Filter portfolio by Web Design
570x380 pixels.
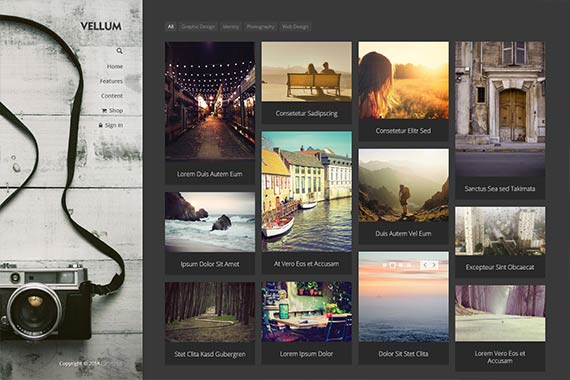(295, 27)
